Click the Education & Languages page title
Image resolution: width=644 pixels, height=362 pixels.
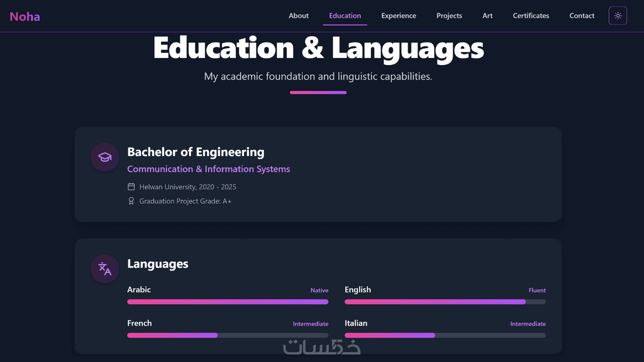(318, 48)
